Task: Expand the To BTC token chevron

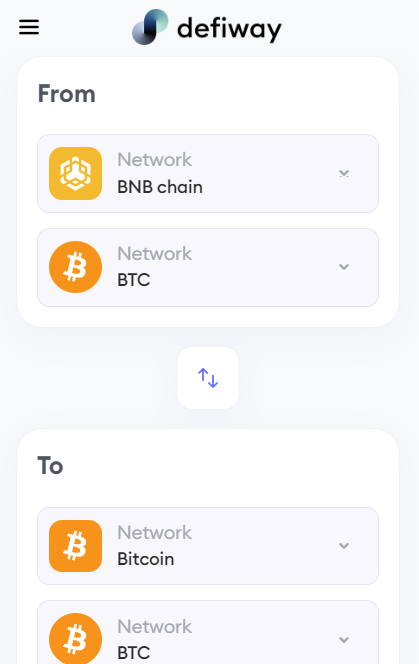Action: (344, 639)
